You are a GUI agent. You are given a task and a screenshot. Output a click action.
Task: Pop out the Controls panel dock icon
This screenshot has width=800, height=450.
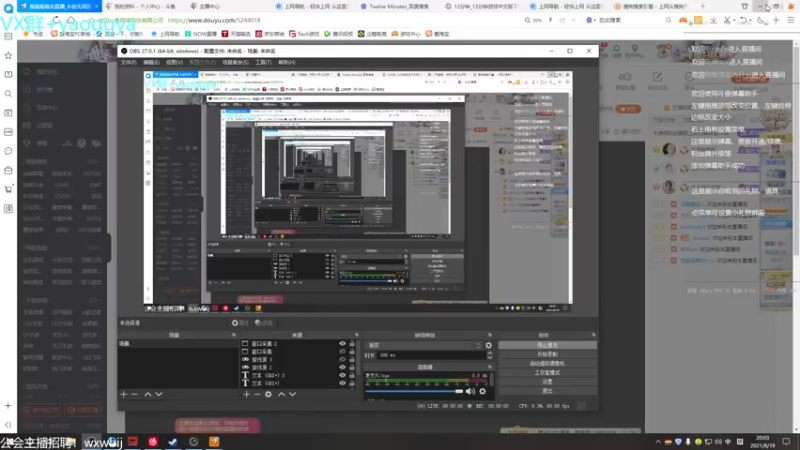pos(593,335)
